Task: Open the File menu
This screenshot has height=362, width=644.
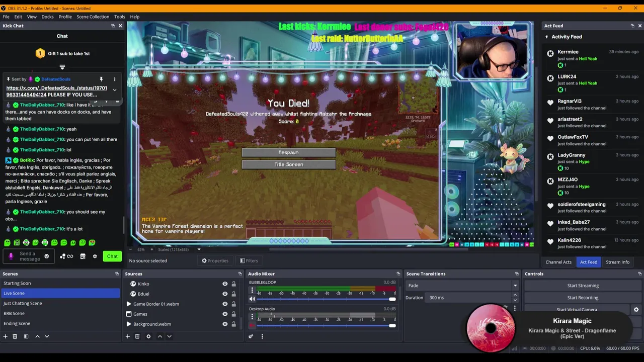Action: pos(6,17)
